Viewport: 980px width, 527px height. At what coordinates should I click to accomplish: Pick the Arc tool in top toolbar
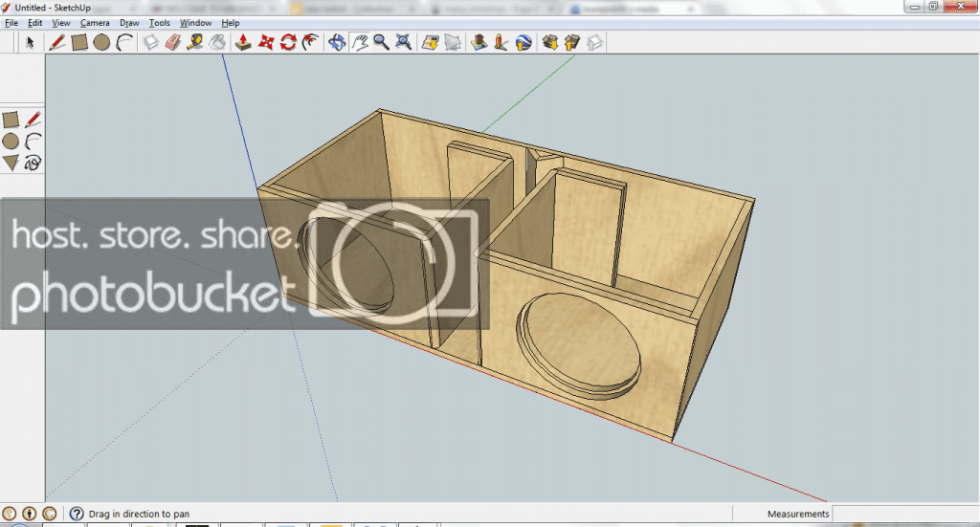pos(124,42)
